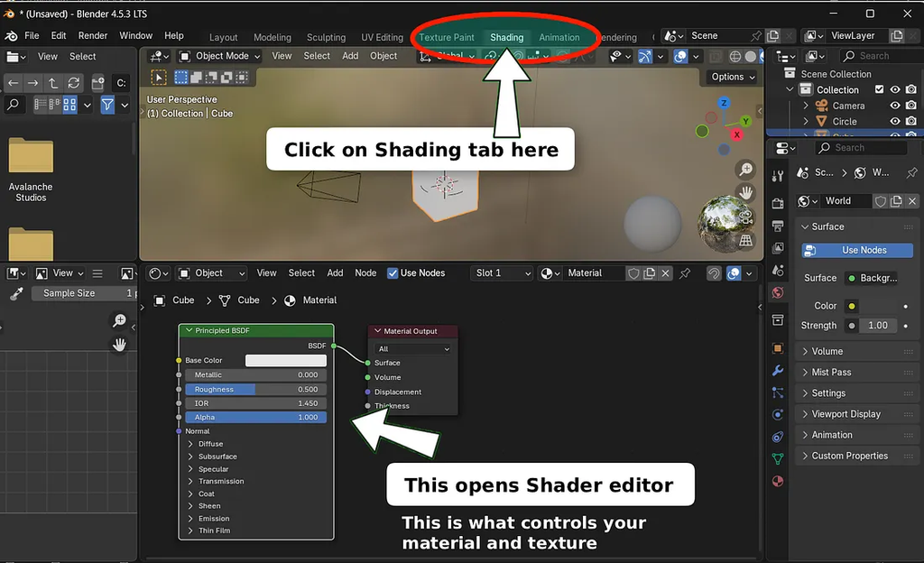Uncheck Use Nodes in the shader editor header

click(393, 273)
